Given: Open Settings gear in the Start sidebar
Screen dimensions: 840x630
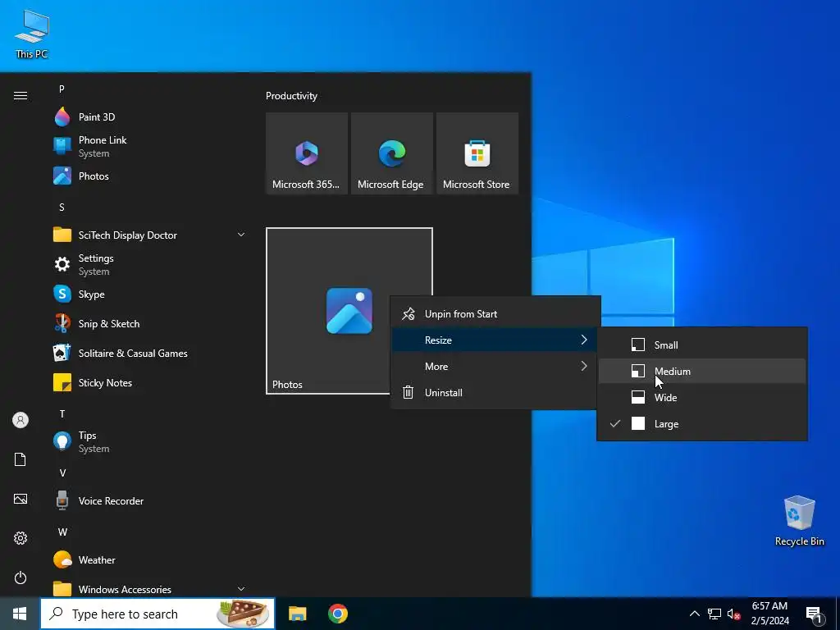Looking at the screenshot, I should point(21,538).
